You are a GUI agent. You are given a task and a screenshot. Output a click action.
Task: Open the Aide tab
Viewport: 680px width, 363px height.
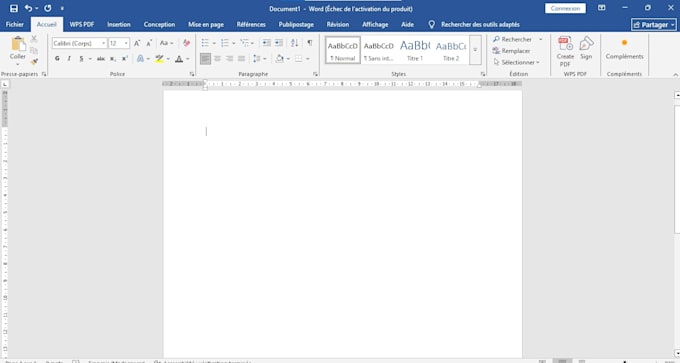click(x=407, y=24)
